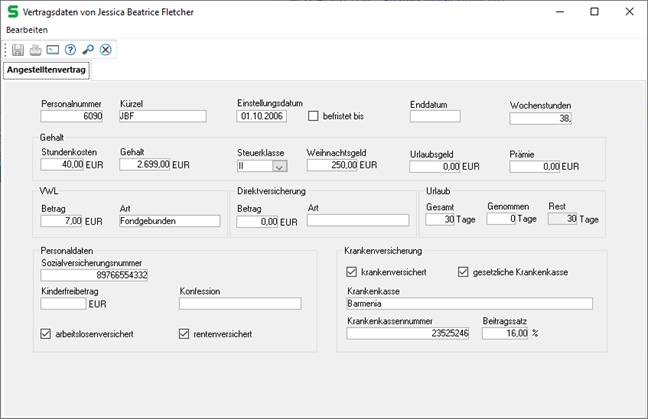Click the Sozialversicherungsnummer input field
648x419 pixels.
(94, 275)
